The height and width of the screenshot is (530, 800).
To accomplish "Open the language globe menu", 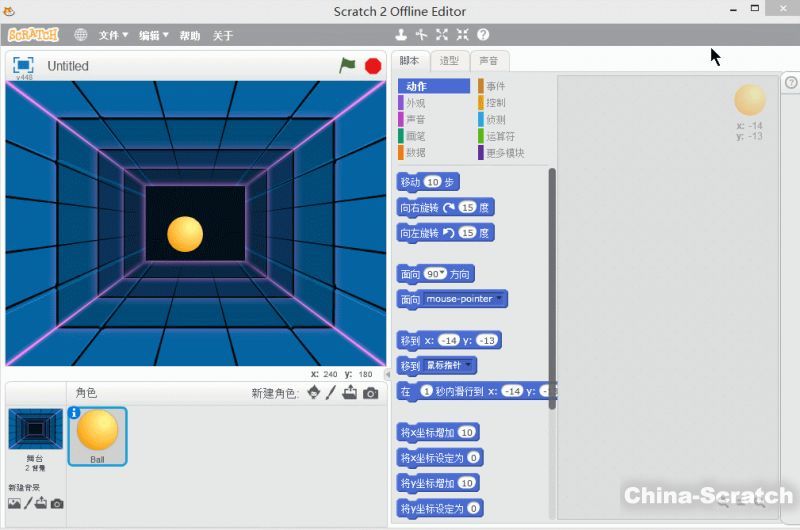I will (x=81, y=35).
